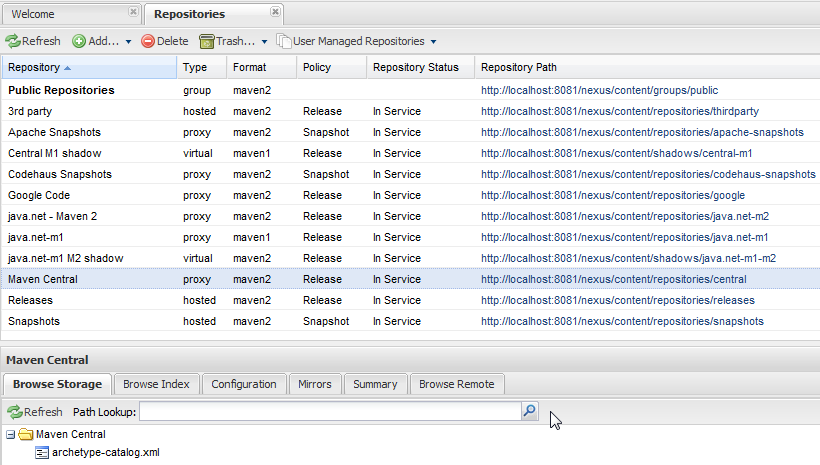
Task: Switch to the Mirrors tab
Action: click(x=315, y=384)
